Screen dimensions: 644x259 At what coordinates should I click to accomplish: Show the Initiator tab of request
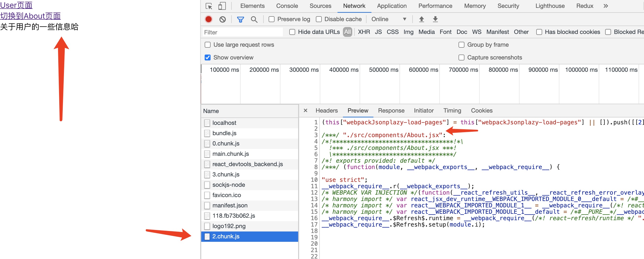tap(424, 111)
